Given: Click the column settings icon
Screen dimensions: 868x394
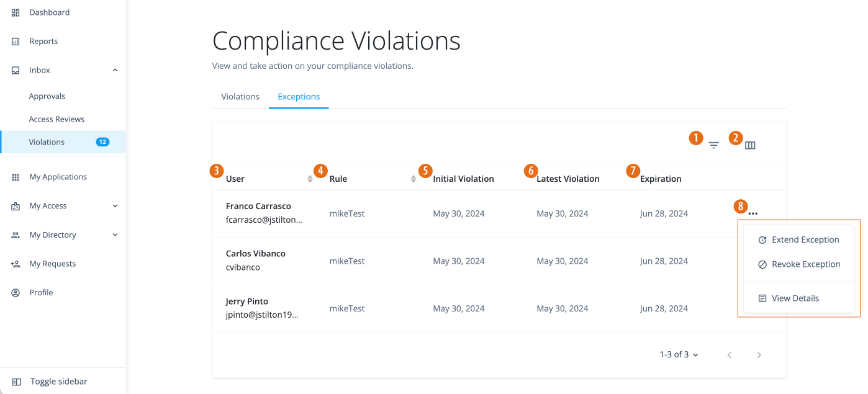Looking at the screenshot, I should 750,145.
